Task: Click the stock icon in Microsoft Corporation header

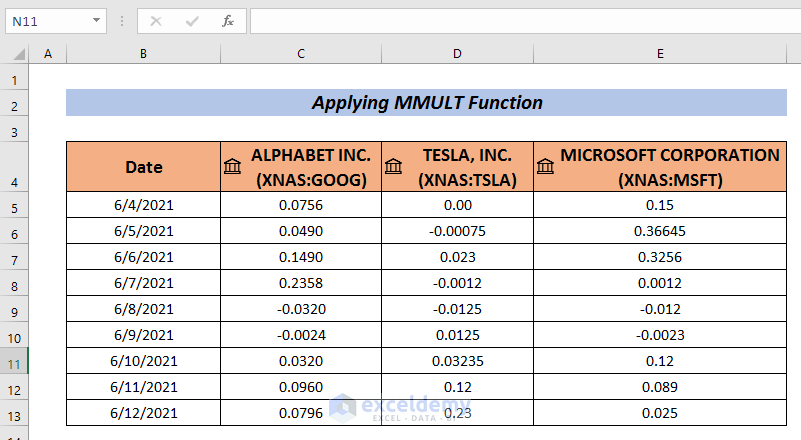Action: tap(545, 167)
